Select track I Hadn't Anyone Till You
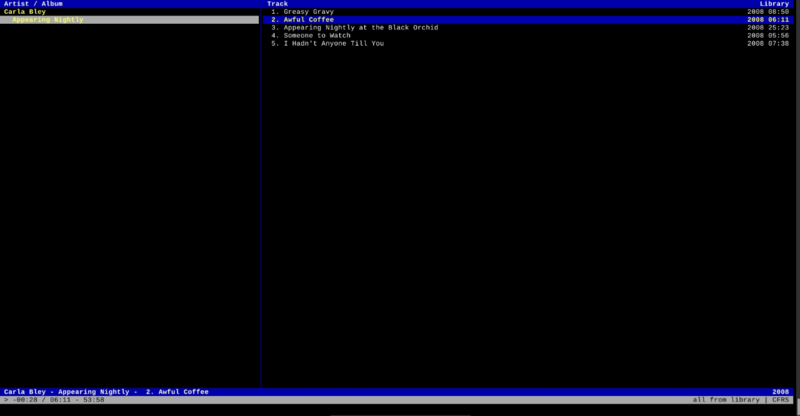Screen dimensions: 800x416 [528, 43]
